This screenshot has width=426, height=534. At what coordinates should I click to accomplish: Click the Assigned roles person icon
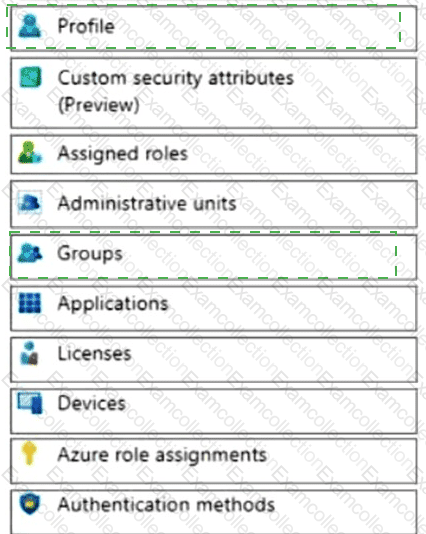coord(30,153)
